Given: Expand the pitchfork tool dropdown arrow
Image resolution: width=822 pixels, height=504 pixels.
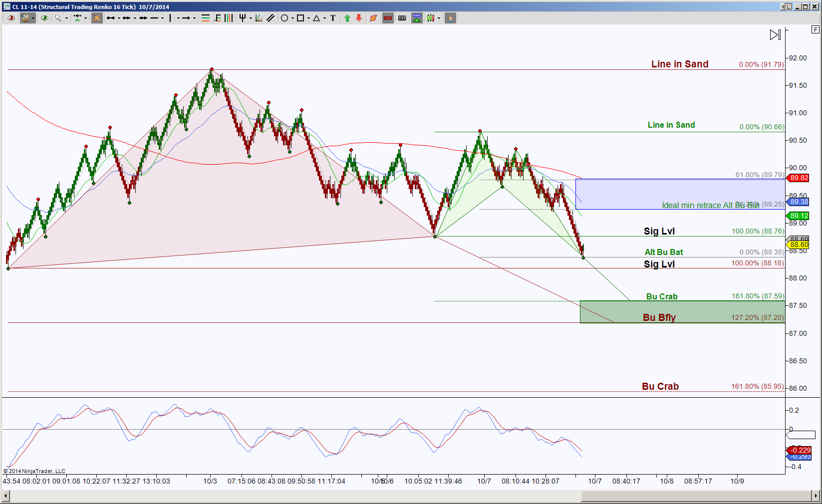Looking at the screenshot, I should pos(251,18).
